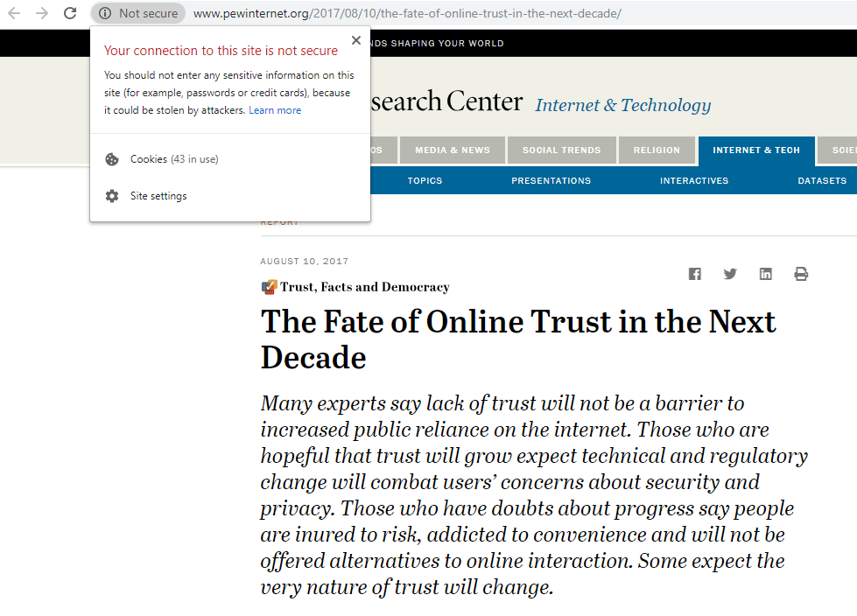Share the article on Twitter
Image resolution: width=857 pixels, height=616 pixels.
click(x=730, y=274)
